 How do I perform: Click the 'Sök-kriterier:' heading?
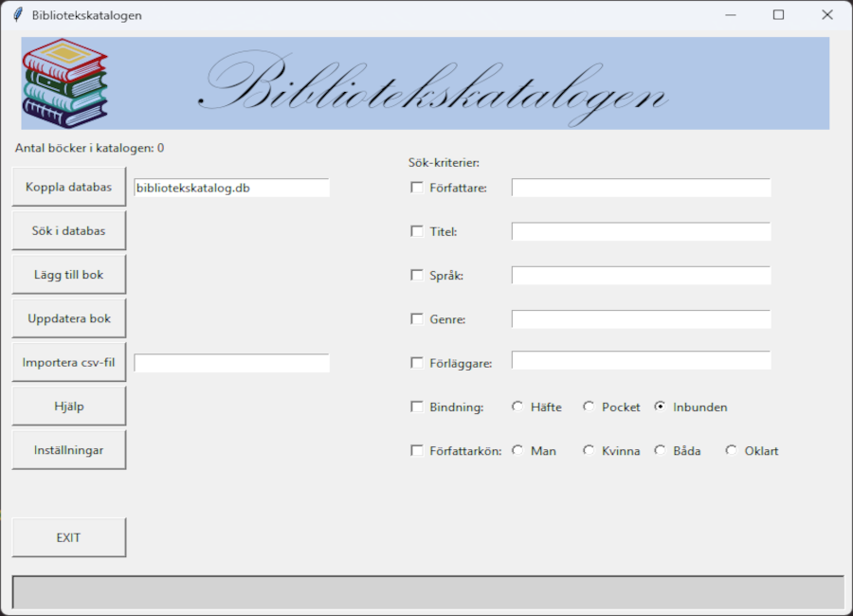click(444, 163)
